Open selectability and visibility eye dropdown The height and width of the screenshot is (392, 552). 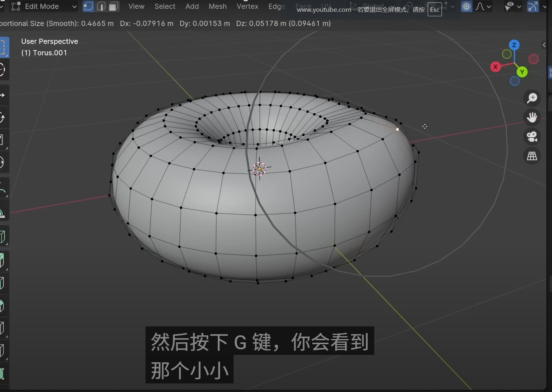coord(513,6)
